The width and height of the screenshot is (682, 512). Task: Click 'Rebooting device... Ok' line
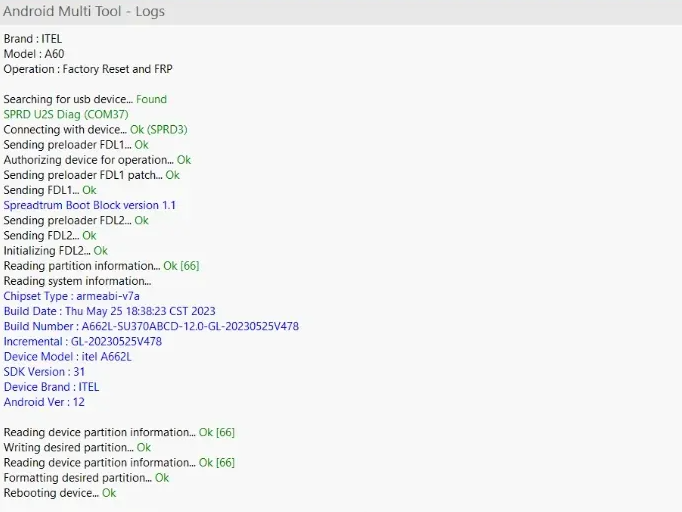(60, 493)
